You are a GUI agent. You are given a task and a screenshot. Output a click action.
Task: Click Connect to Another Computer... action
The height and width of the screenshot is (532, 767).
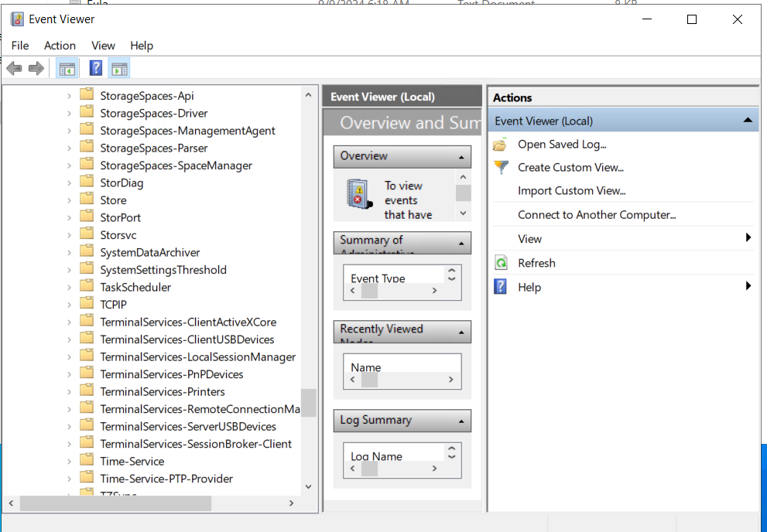597,215
